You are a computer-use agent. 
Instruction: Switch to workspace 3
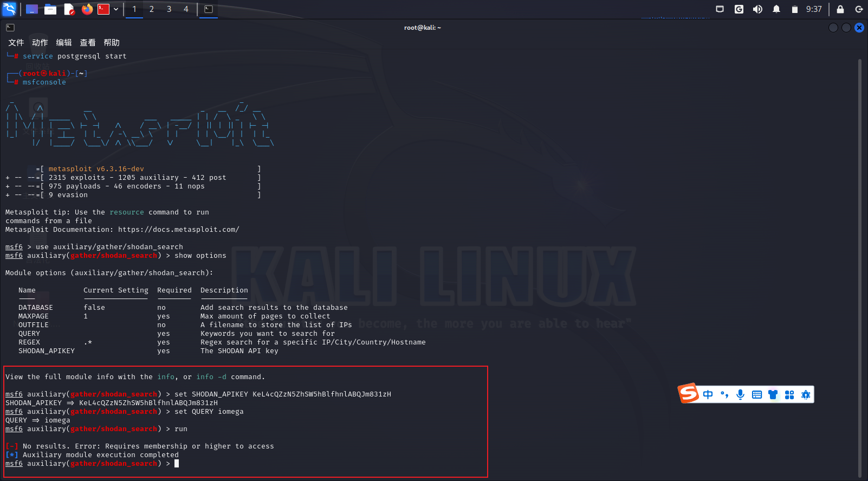169,9
